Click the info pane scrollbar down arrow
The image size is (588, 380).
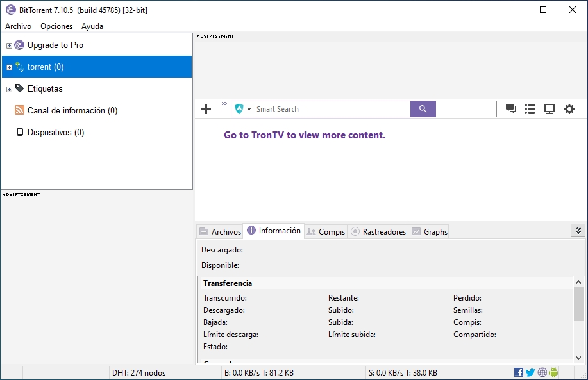point(578,358)
